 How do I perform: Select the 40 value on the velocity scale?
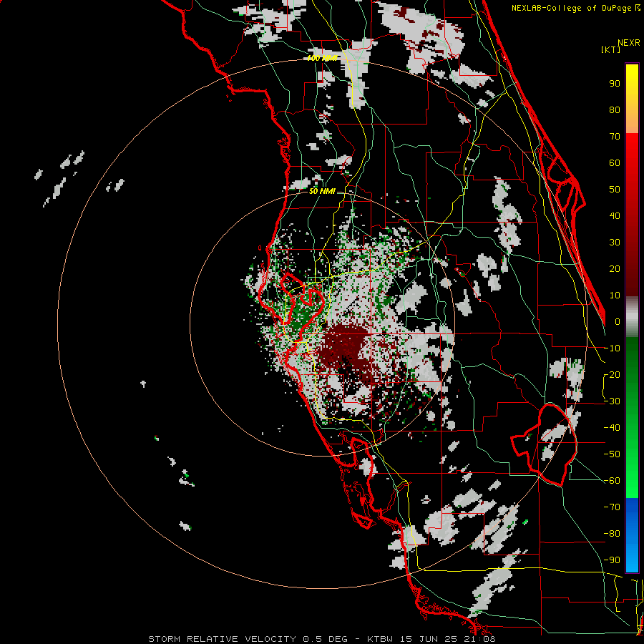(615, 215)
